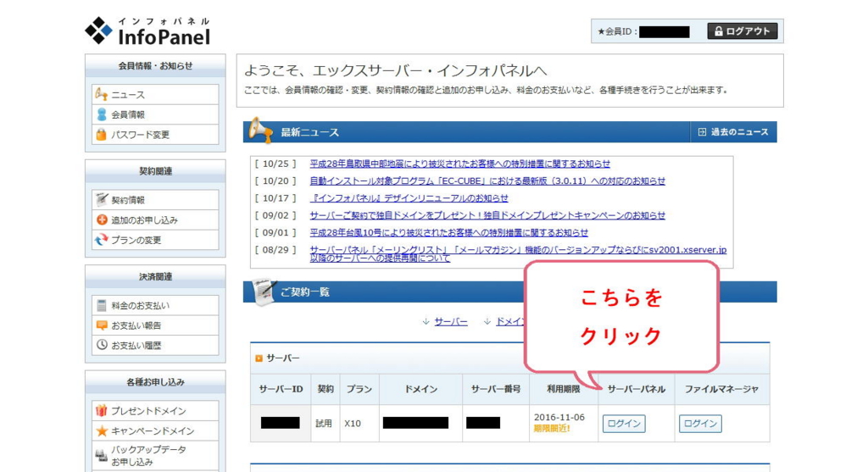
Task: Open the 09/02 独自ドメインプレゼント news link
Action: point(487,215)
